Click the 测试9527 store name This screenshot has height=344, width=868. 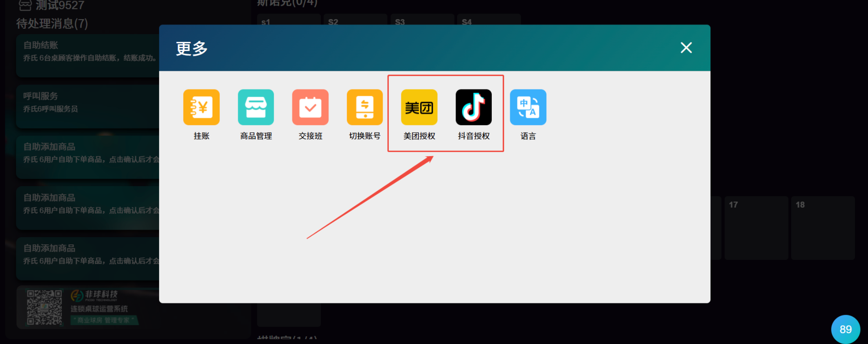59,5
